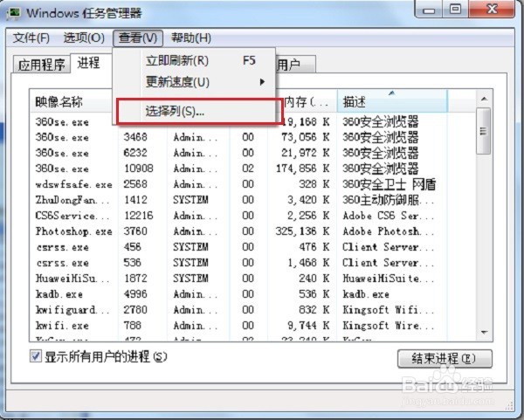Open the 文件(F) menu
The image size is (524, 420).
31,38
